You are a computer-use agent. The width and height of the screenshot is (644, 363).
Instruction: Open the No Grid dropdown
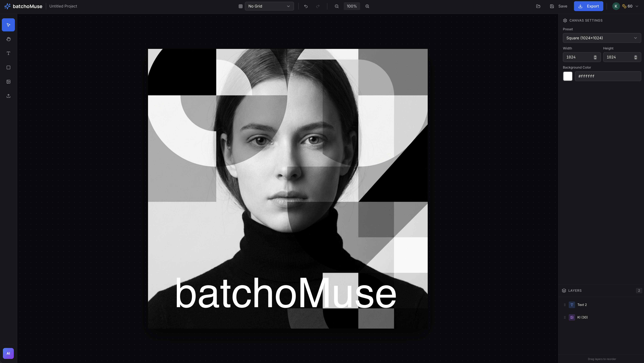point(269,6)
